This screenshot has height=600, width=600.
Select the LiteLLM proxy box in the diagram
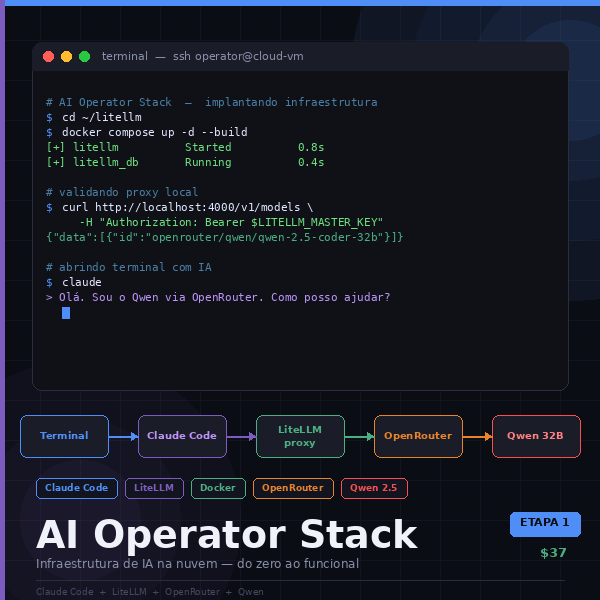pyautogui.click(x=300, y=436)
